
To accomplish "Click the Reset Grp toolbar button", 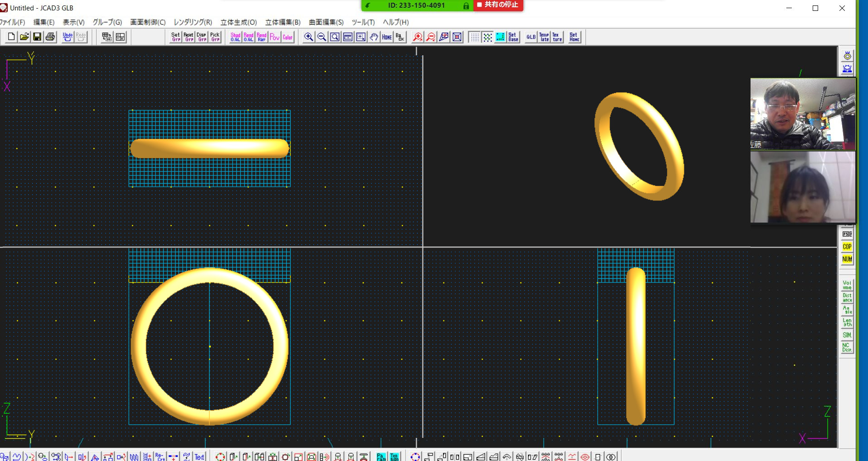I will click(x=189, y=37).
